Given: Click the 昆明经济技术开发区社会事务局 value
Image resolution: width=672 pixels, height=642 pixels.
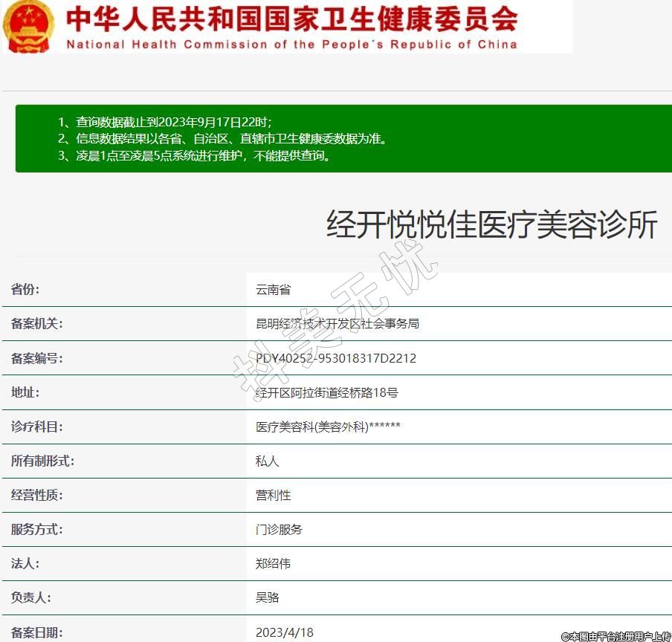Looking at the screenshot, I should [337, 324].
